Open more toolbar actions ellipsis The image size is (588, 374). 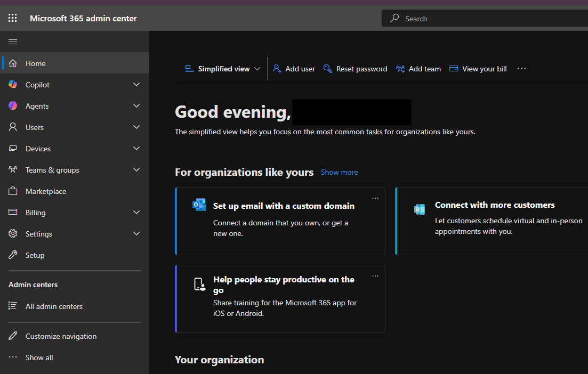coord(521,69)
